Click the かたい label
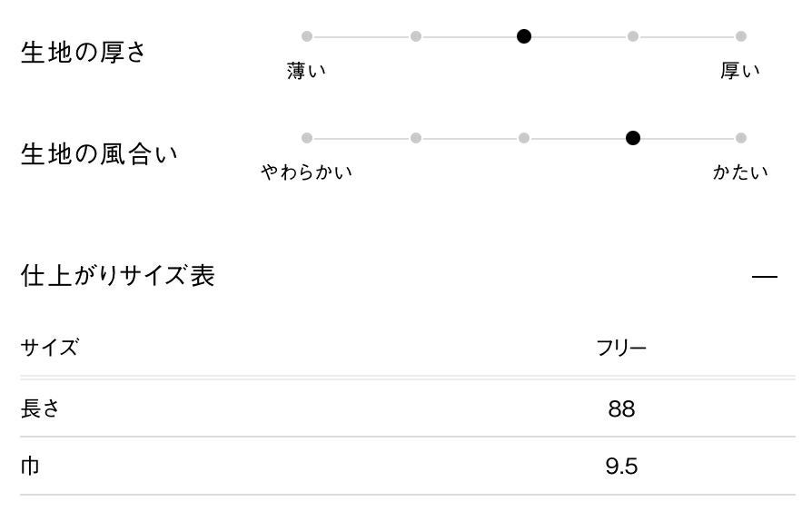Viewport: 812px width, 521px height. [x=740, y=172]
